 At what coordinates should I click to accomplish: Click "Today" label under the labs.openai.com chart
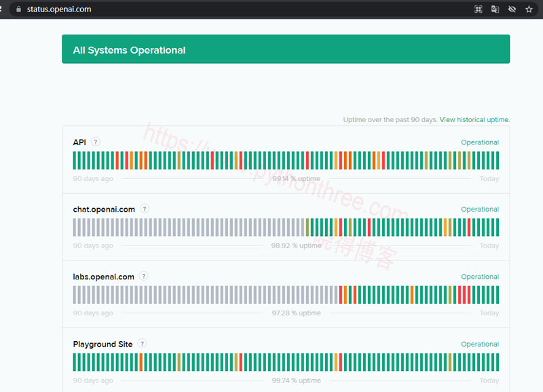(489, 313)
